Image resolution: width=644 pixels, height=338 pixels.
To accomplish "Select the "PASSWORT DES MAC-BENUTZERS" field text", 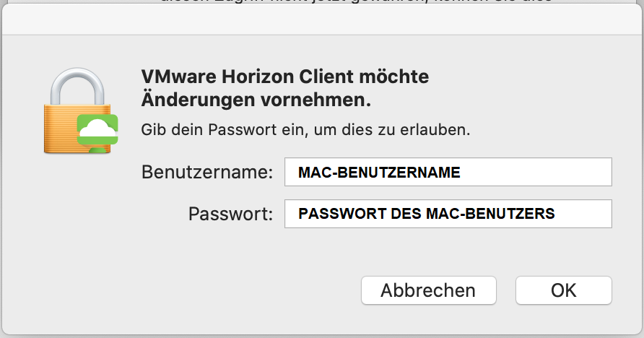I will [x=427, y=214].
